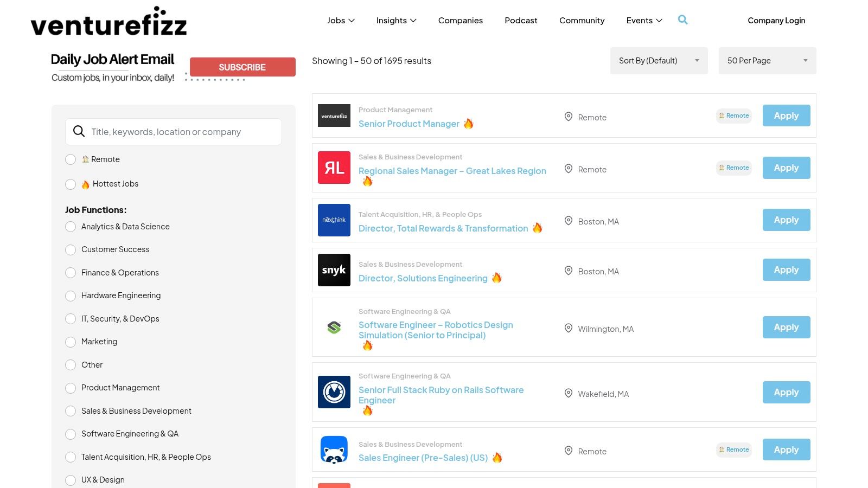Select Analytics & Data Science job function
Viewport: 868px width, 488px height.
click(71, 227)
